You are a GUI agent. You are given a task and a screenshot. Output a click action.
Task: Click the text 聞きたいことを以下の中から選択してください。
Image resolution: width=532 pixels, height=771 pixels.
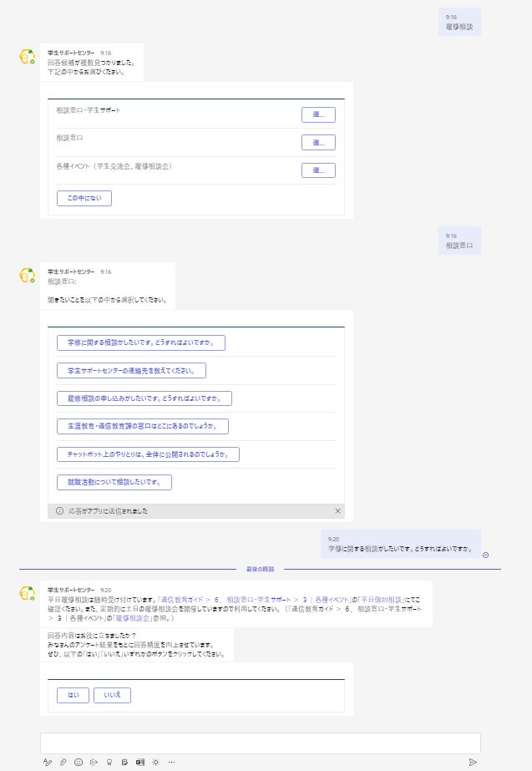(x=108, y=300)
